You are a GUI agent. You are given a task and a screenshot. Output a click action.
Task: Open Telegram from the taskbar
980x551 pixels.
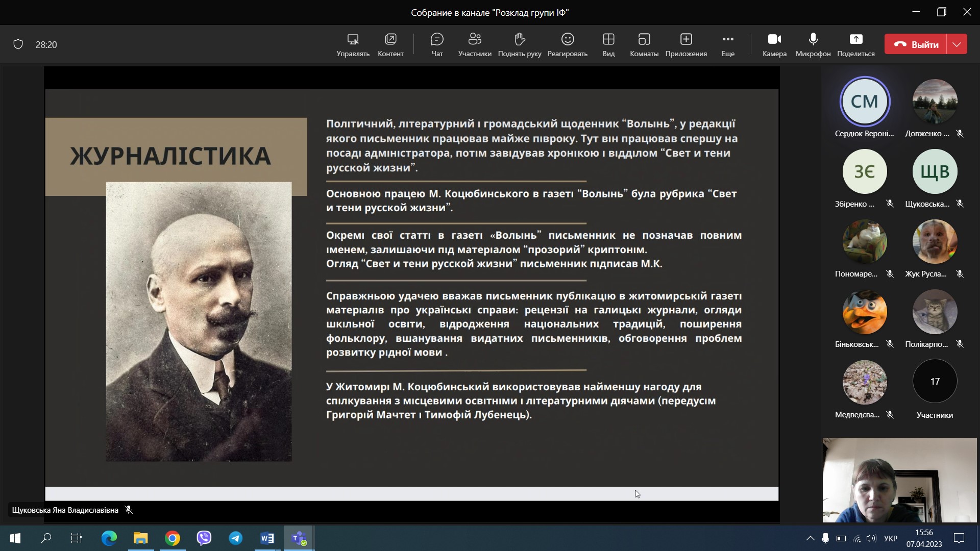tap(235, 538)
